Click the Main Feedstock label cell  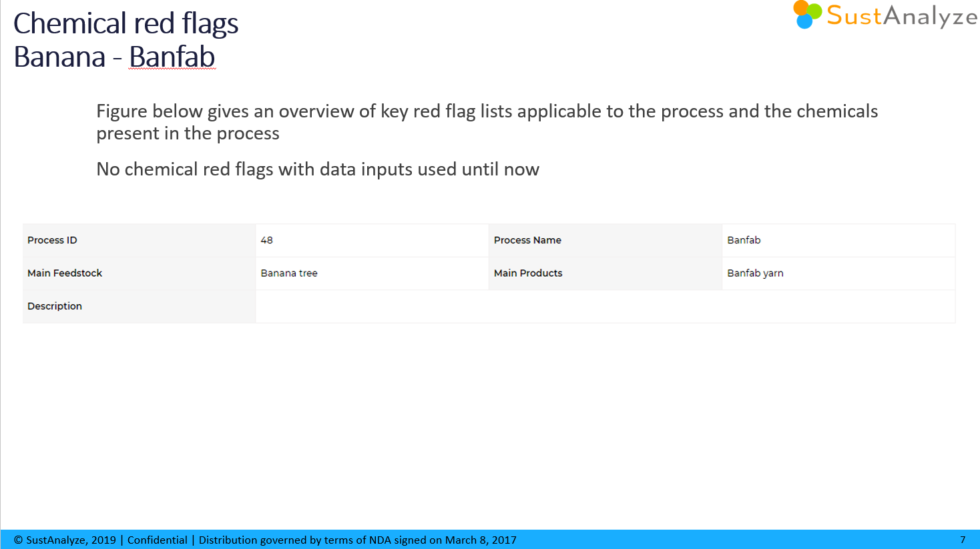(x=65, y=273)
